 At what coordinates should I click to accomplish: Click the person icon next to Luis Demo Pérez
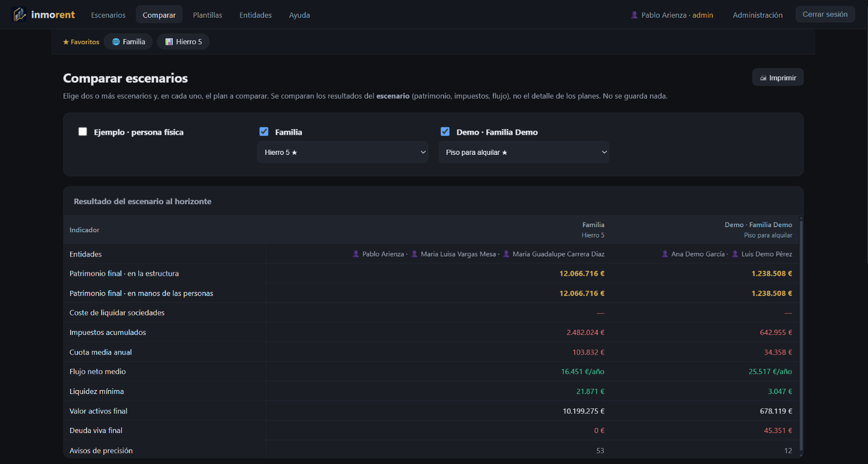click(735, 254)
